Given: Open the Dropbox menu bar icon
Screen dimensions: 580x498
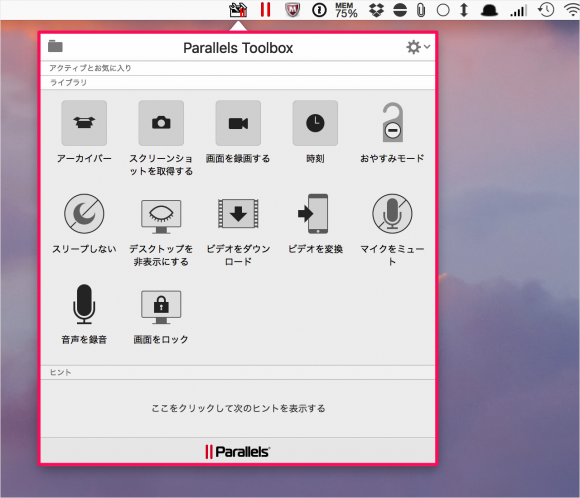Looking at the screenshot, I should 377,10.
